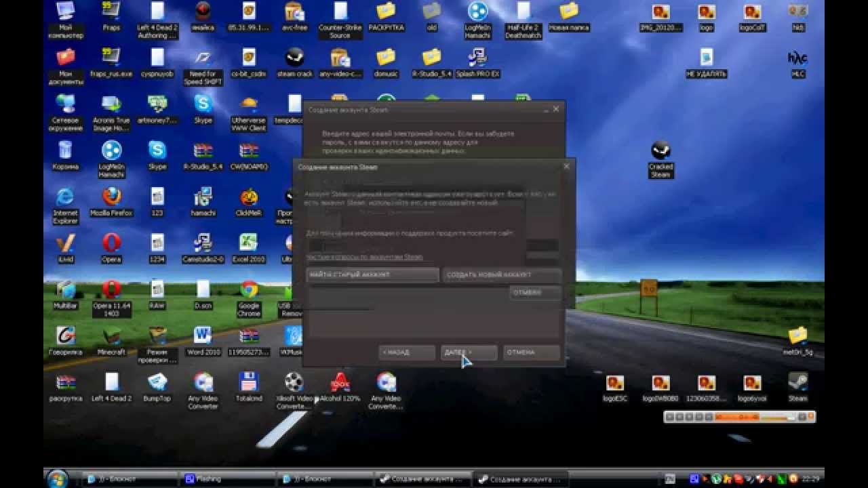Open the Корзина recycle bin

65,156
